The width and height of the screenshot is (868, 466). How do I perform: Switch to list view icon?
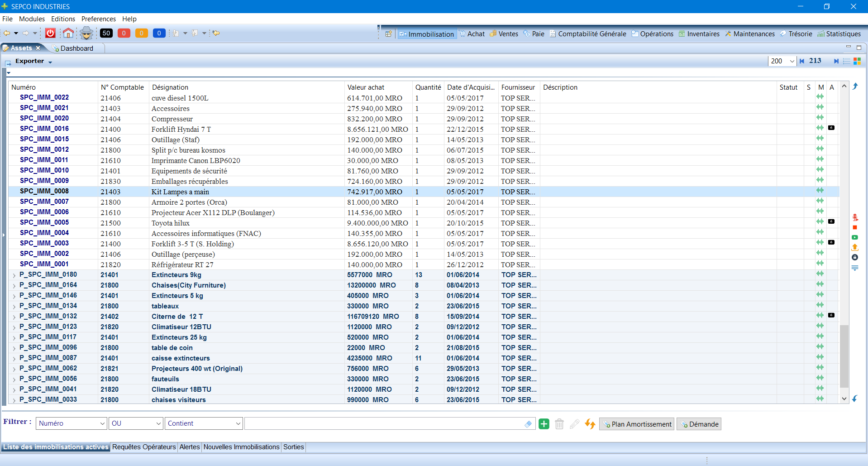[847, 61]
